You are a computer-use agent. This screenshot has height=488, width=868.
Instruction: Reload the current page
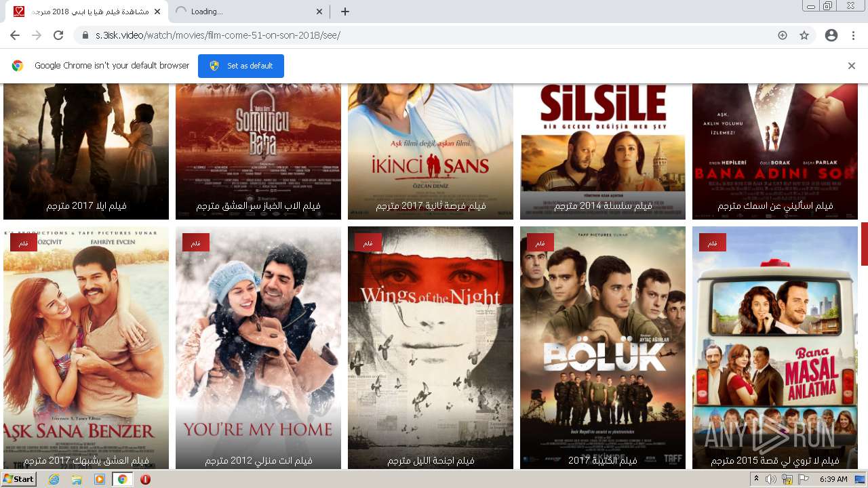click(x=58, y=35)
